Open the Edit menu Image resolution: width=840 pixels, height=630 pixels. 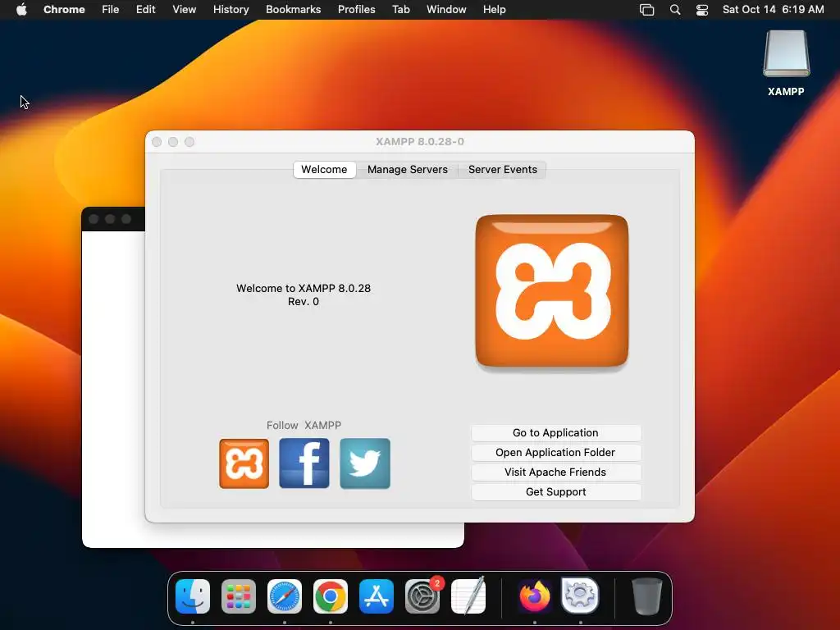[x=145, y=10]
